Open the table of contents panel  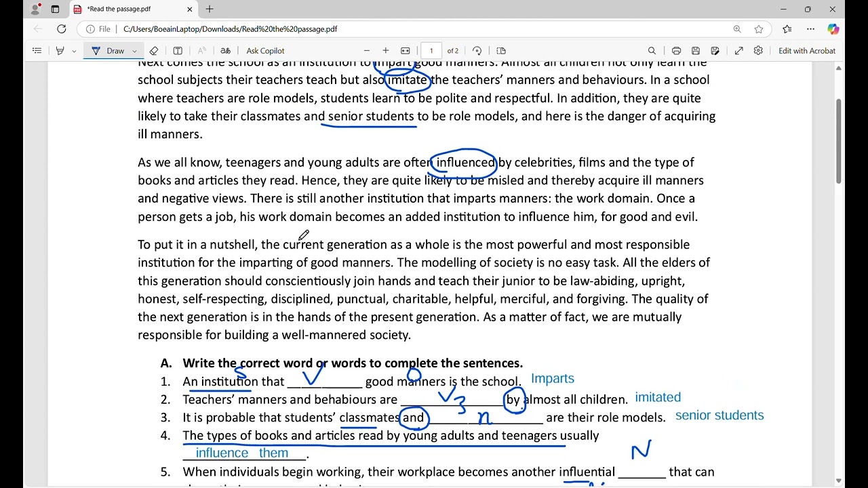[x=37, y=51]
